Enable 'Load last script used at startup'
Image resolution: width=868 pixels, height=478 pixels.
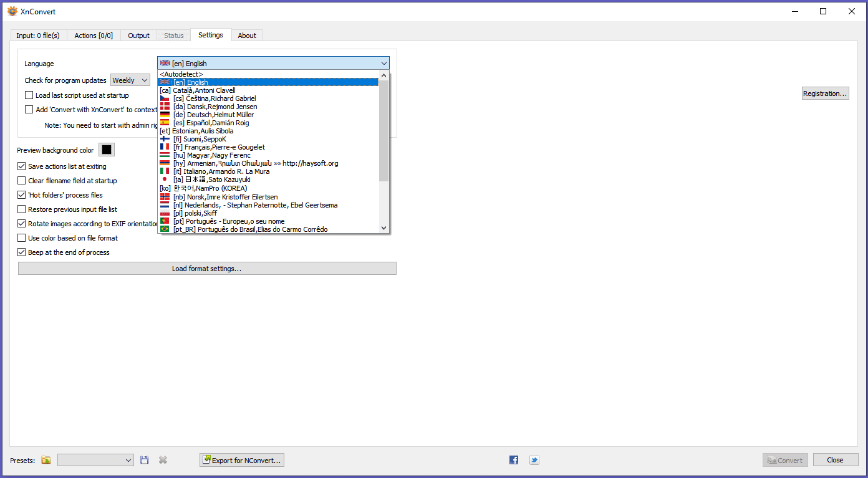tap(29, 95)
